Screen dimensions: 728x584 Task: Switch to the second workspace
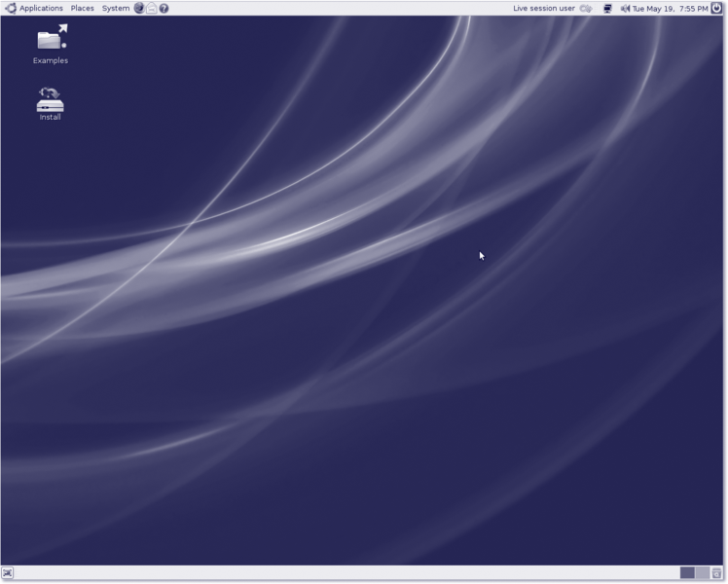(702, 573)
